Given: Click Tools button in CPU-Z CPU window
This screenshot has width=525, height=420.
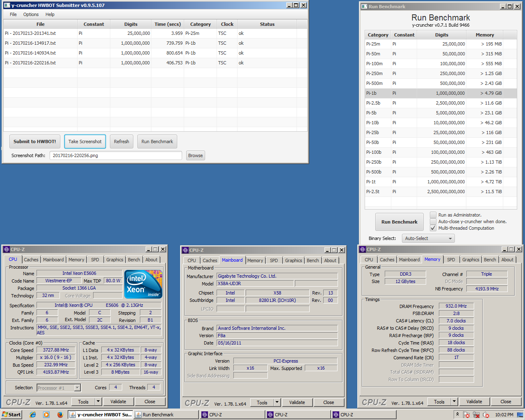Looking at the screenshot, I should (83, 402).
